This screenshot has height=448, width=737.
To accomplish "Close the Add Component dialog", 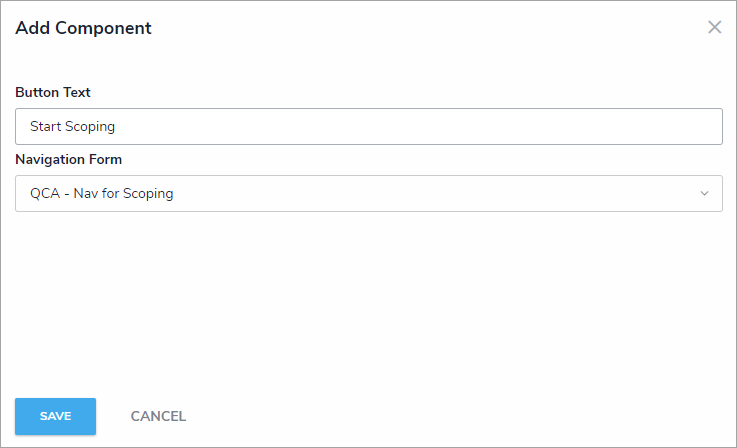I will (x=714, y=28).
